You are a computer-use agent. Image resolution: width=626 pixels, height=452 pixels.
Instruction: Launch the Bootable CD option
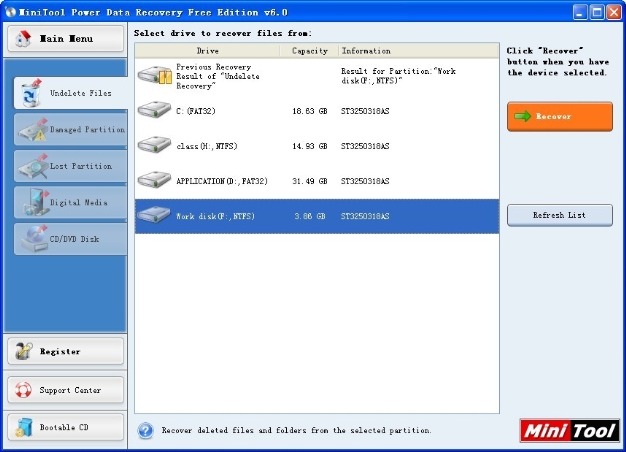tap(65, 427)
